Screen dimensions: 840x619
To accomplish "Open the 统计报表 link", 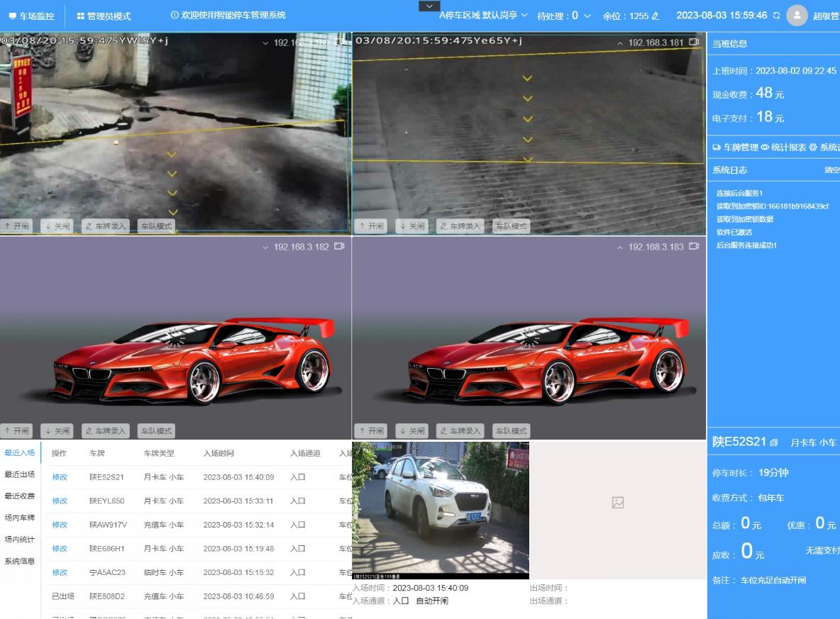I will pyautogui.click(x=789, y=147).
